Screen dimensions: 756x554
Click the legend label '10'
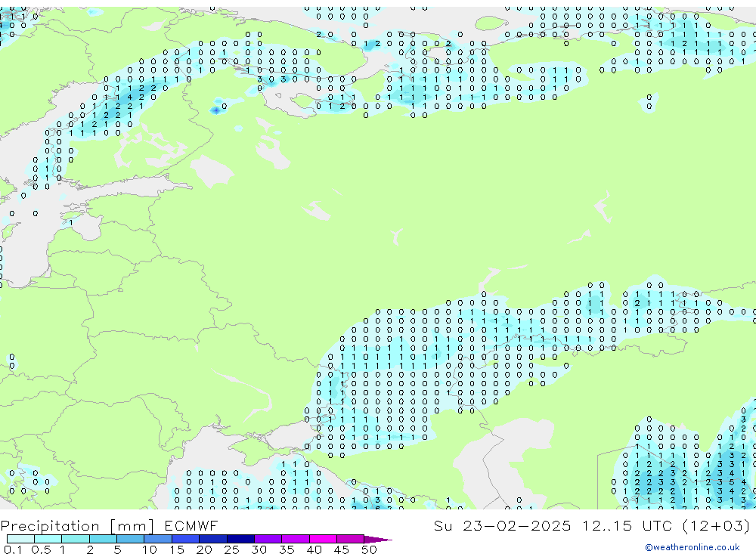[150, 549]
